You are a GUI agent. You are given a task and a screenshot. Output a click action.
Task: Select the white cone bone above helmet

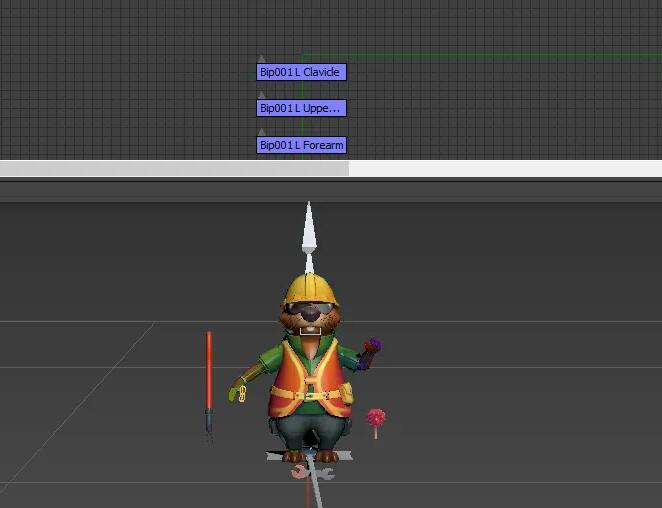309,228
